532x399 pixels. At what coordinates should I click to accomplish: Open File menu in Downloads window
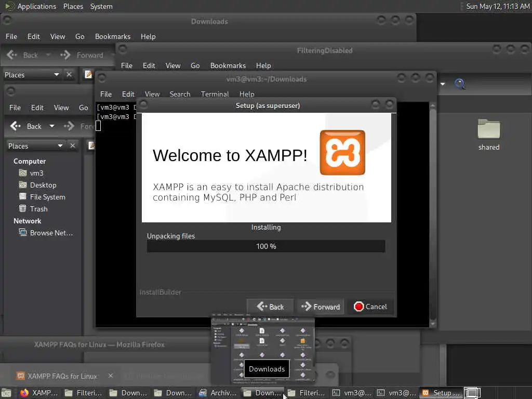click(x=11, y=37)
